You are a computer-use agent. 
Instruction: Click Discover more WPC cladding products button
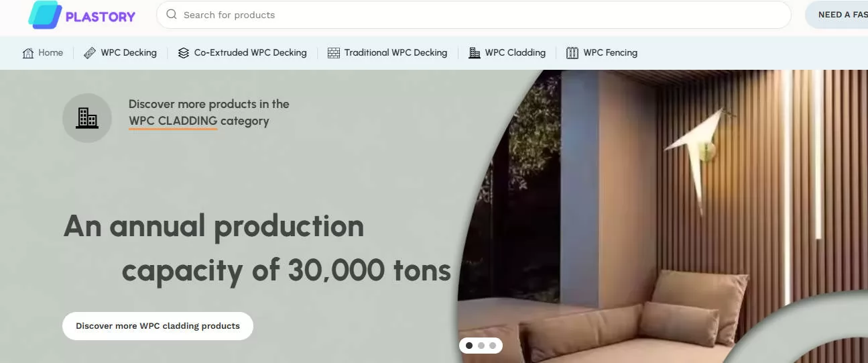pos(158,326)
